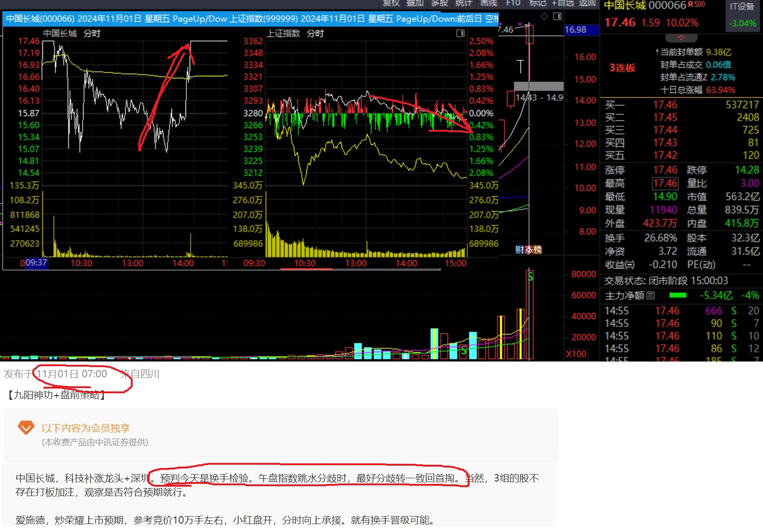Click the 财涨榜 tag on K-line chart
Image resolution: width=763 pixels, height=532 pixels.
pyautogui.click(x=528, y=249)
